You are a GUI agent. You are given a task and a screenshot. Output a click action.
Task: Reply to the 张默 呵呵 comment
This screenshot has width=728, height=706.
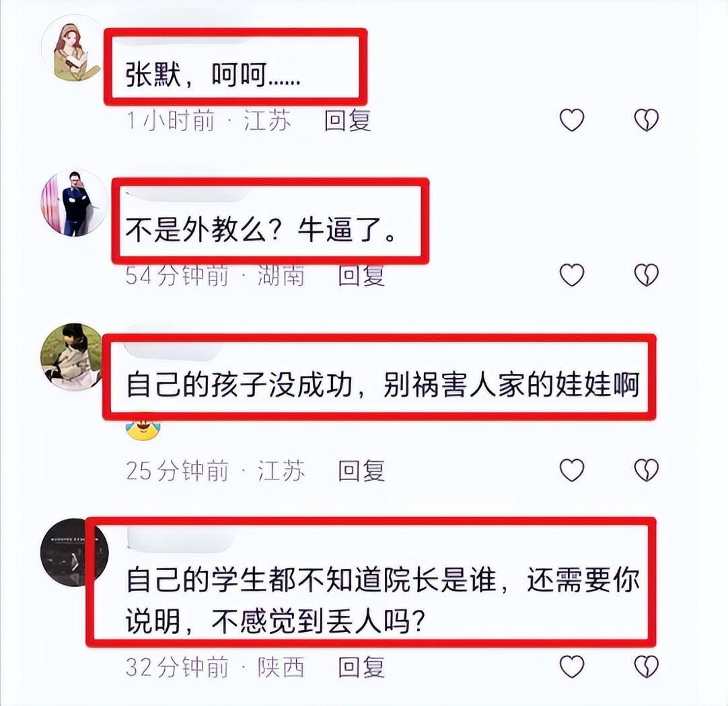347,120
